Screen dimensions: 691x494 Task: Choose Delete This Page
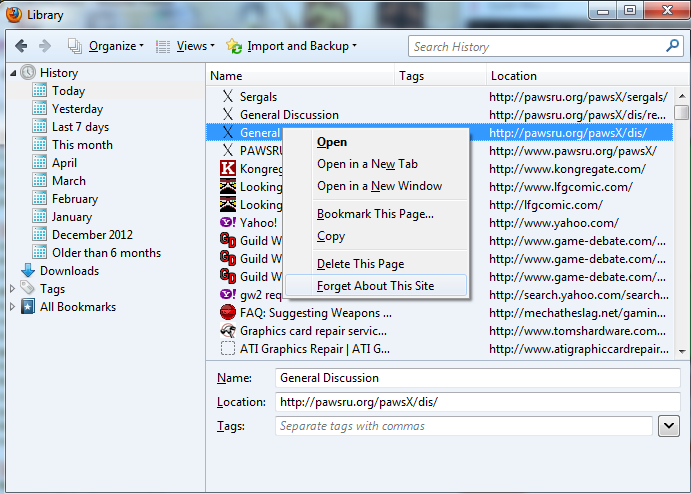376,264
